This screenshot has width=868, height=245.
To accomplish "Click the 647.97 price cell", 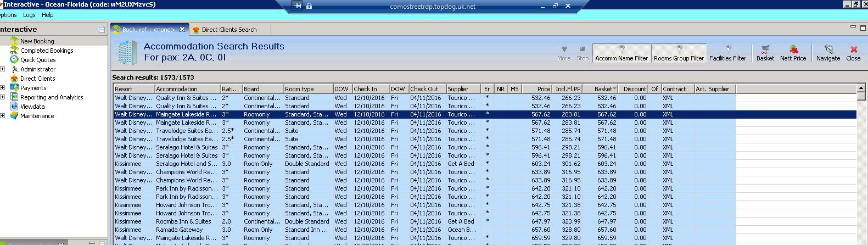I will [537, 221].
